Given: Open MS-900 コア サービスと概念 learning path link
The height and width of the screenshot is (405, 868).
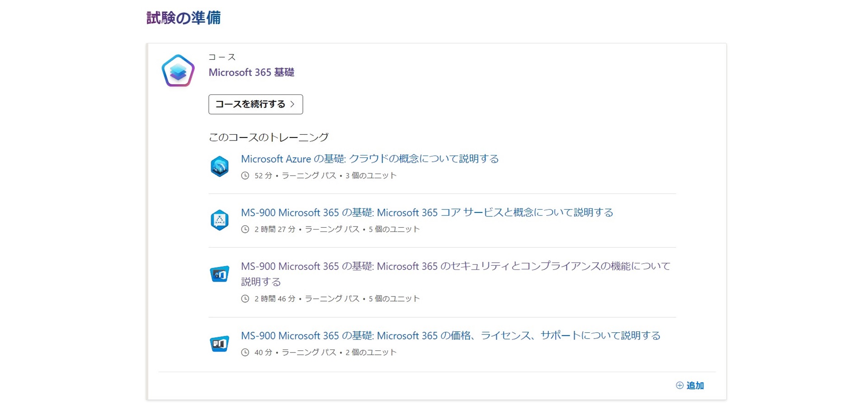Looking at the screenshot, I should tap(427, 212).
